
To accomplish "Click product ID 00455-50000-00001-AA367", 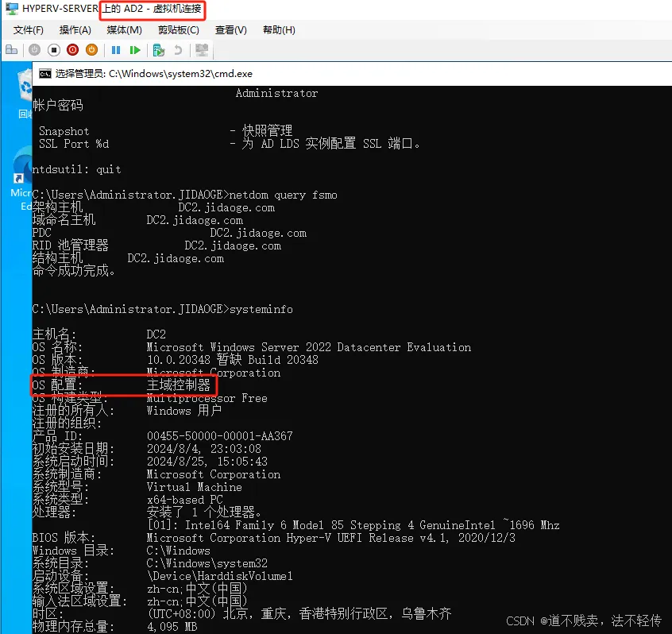I will coord(220,436).
